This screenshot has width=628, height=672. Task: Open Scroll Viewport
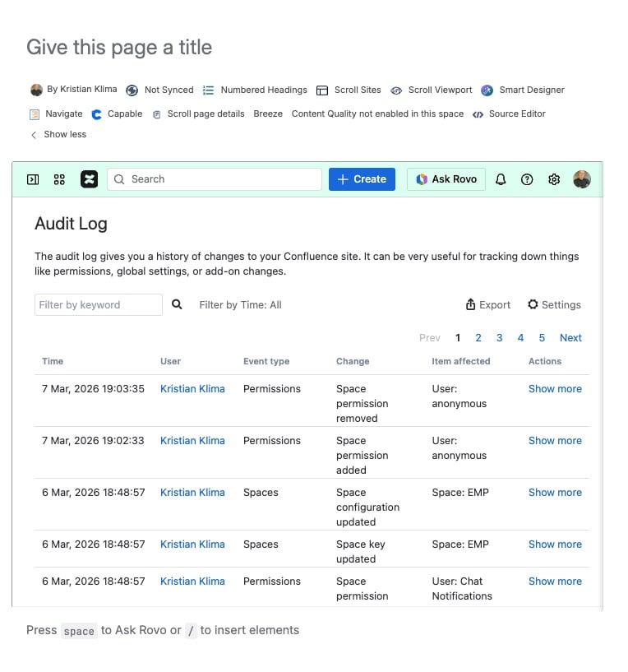(x=432, y=90)
